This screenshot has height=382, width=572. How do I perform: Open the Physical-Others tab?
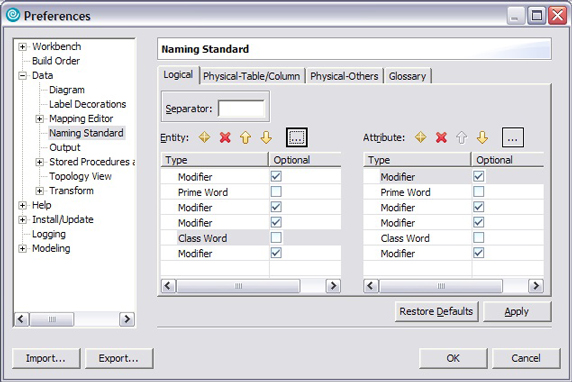[344, 76]
